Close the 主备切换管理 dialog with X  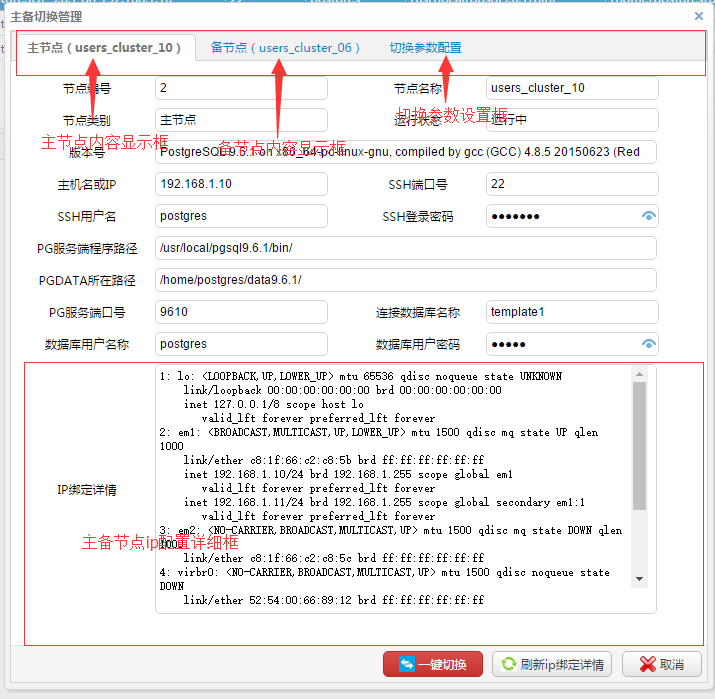[699, 15]
